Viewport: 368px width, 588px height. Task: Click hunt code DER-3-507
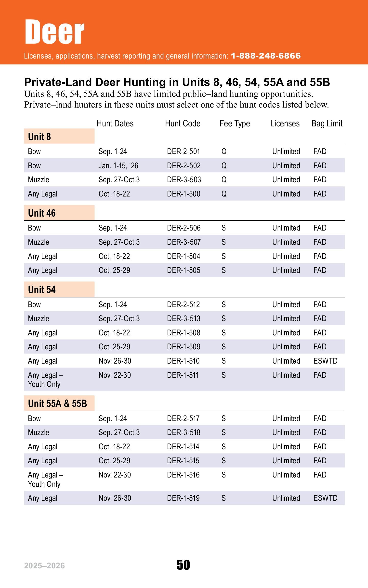pos(184,242)
